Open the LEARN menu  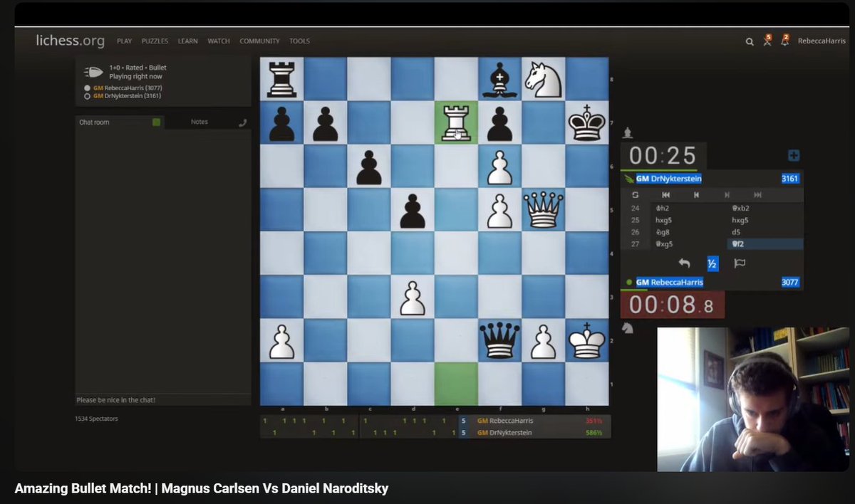point(188,41)
